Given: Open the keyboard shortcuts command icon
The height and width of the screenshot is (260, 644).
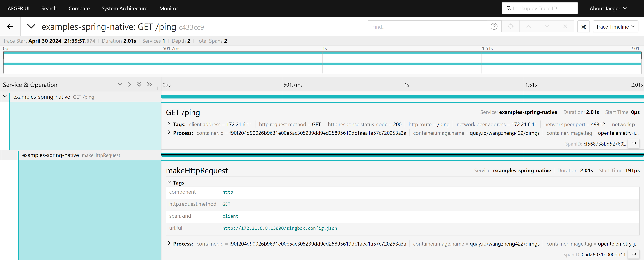Looking at the screenshot, I should tap(584, 27).
